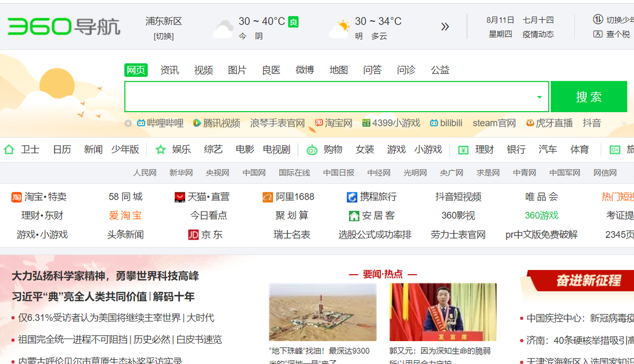Open 中国疾控中心 news item
Image resolution: width=634 pixels, height=364 pixels.
[580, 318]
